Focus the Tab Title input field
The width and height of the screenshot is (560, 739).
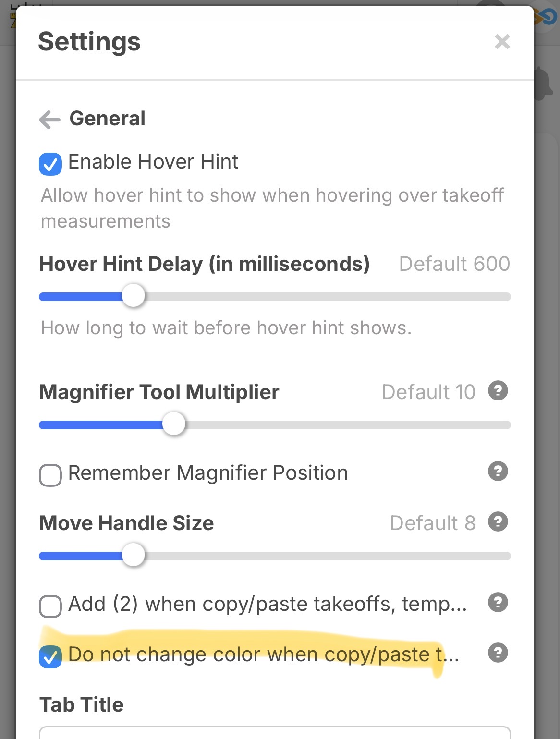point(275,733)
